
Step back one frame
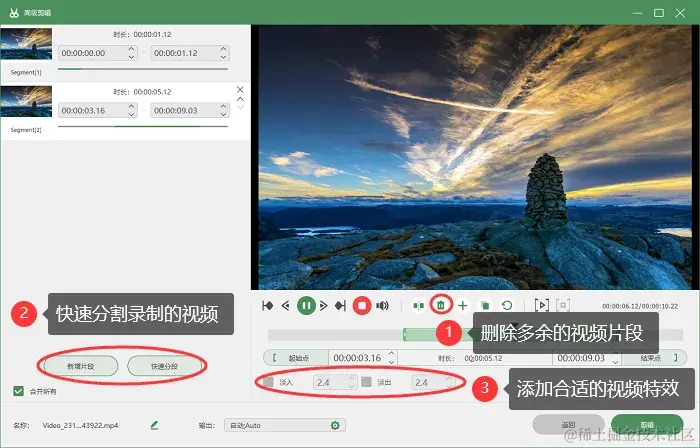click(286, 306)
